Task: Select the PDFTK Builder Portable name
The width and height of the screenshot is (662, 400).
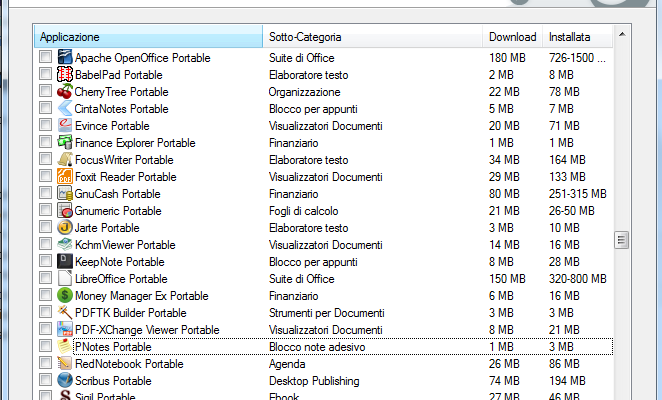Action: [130, 313]
